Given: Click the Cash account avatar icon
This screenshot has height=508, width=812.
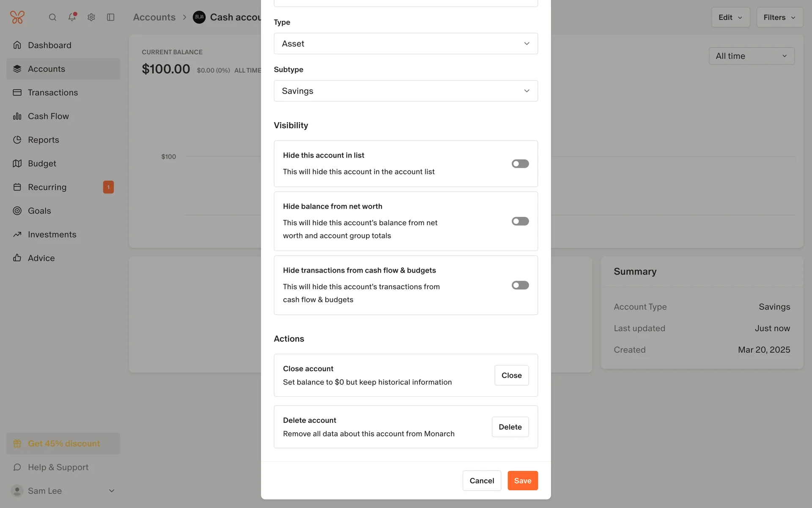Looking at the screenshot, I should (199, 17).
